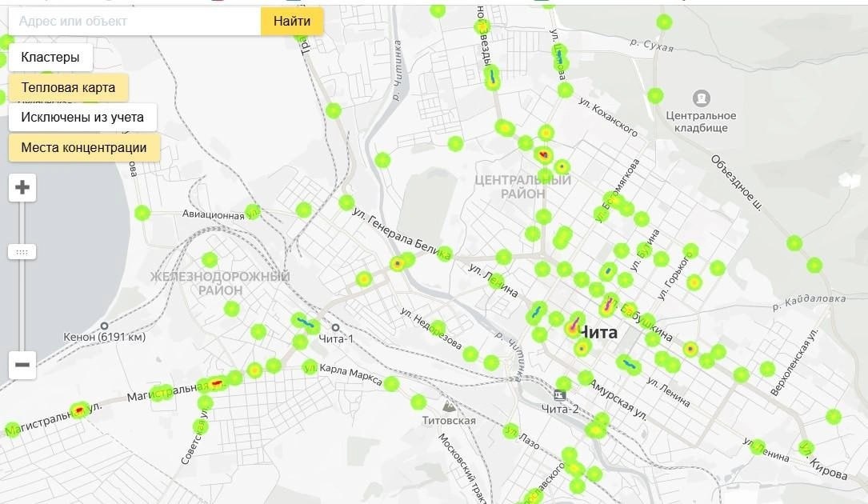Viewport: 868px width, 504px height.
Task: Click the Чита-1 station marker
Action: [x=335, y=327]
